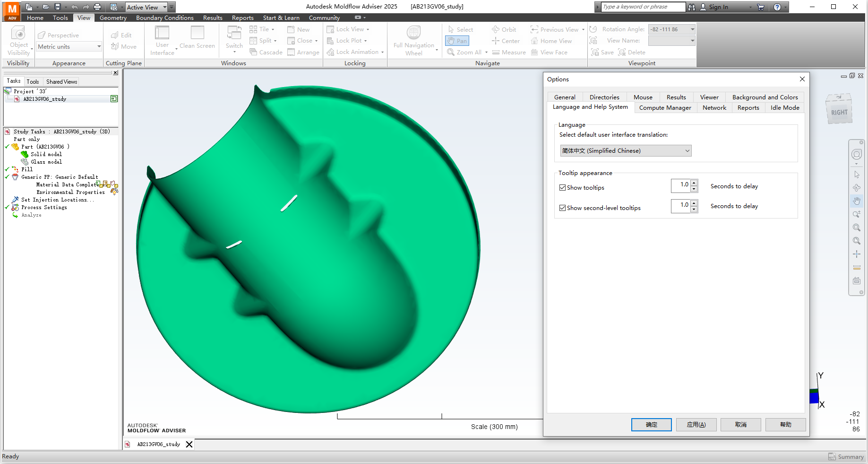868x464 pixels.
Task: Select Glass model tree item
Action: click(46, 162)
